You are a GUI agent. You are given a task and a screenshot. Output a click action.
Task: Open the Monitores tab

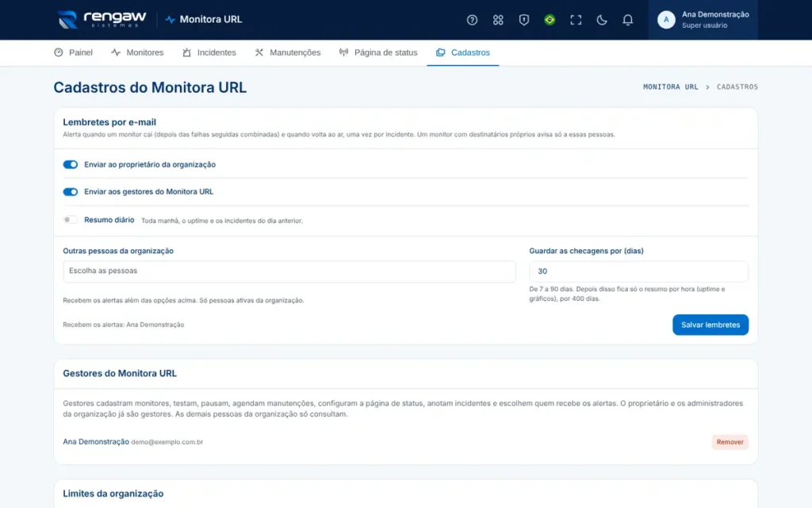pyautogui.click(x=137, y=52)
